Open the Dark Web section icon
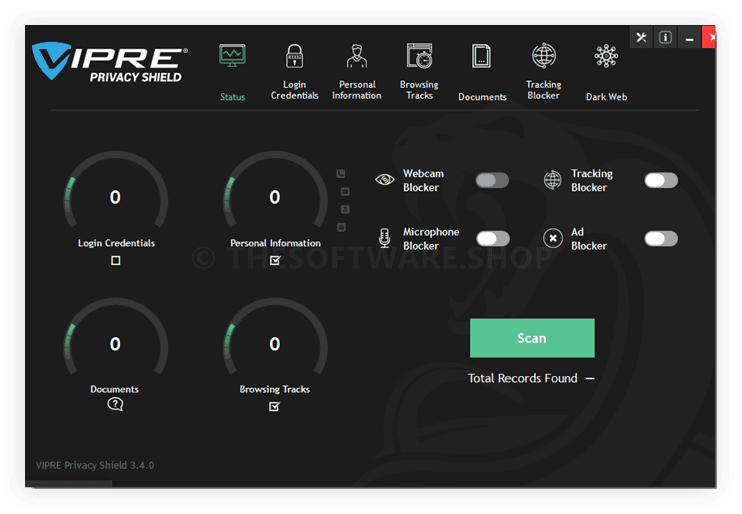 [x=606, y=56]
